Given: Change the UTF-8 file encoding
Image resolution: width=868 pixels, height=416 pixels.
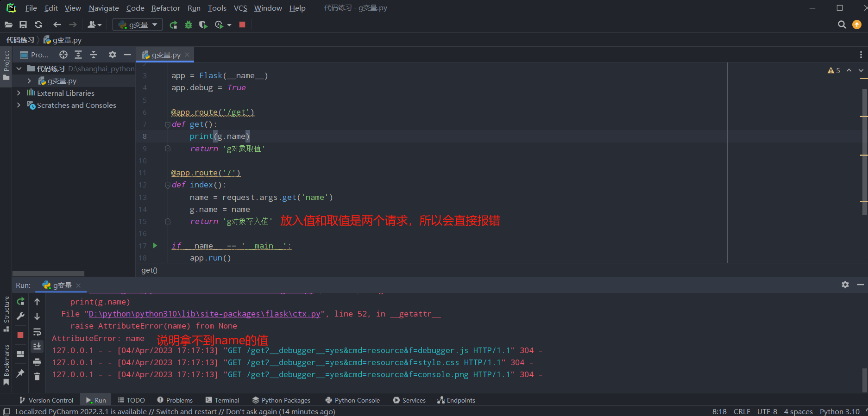Looking at the screenshot, I should (767, 411).
